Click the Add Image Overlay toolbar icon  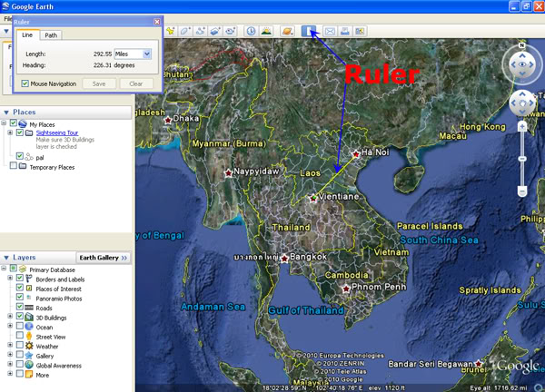[215, 31]
